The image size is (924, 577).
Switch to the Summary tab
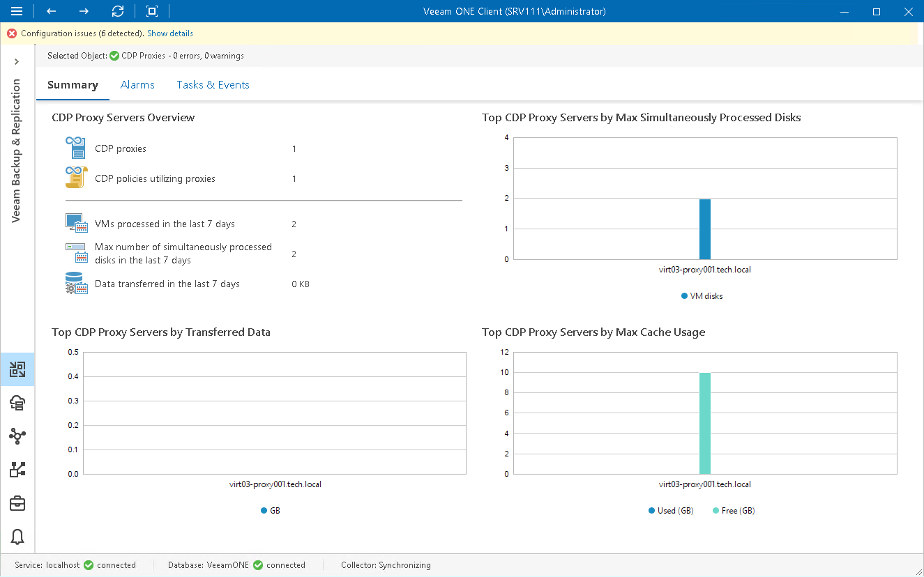[73, 85]
